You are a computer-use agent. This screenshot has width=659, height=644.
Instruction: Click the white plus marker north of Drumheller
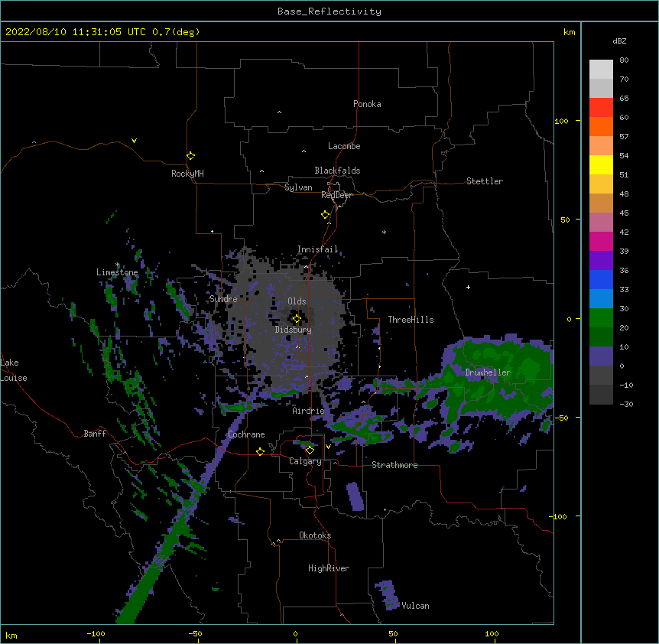click(x=468, y=287)
